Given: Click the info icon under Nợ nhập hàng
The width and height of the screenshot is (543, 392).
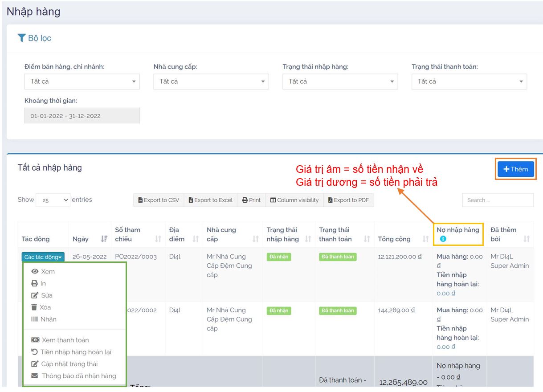Looking at the screenshot, I should 443,239.
